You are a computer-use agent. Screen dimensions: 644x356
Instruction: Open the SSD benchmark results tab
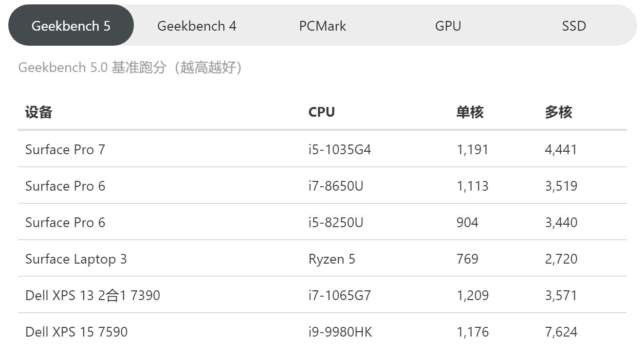click(574, 26)
